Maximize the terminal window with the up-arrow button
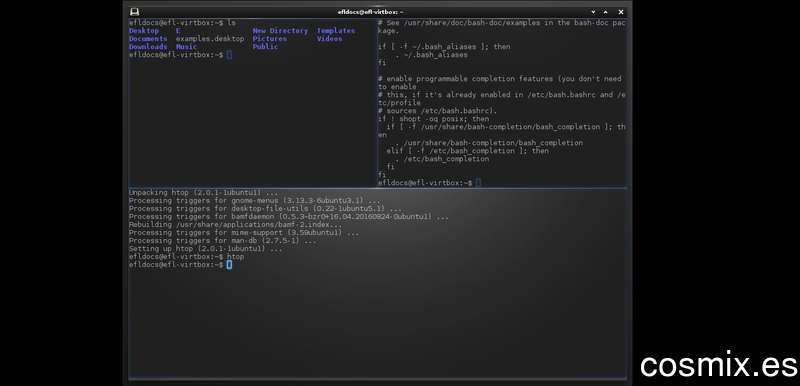The width and height of the screenshot is (800, 386). [606, 12]
